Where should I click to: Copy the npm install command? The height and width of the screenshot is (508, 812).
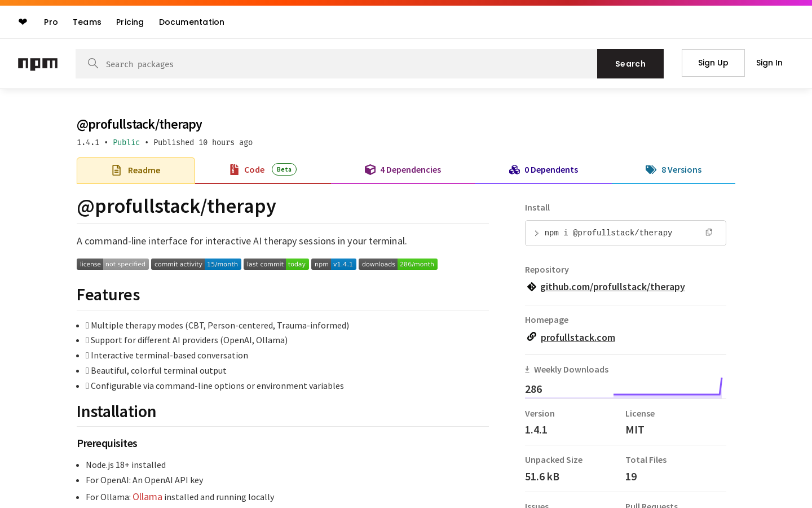click(x=709, y=232)
